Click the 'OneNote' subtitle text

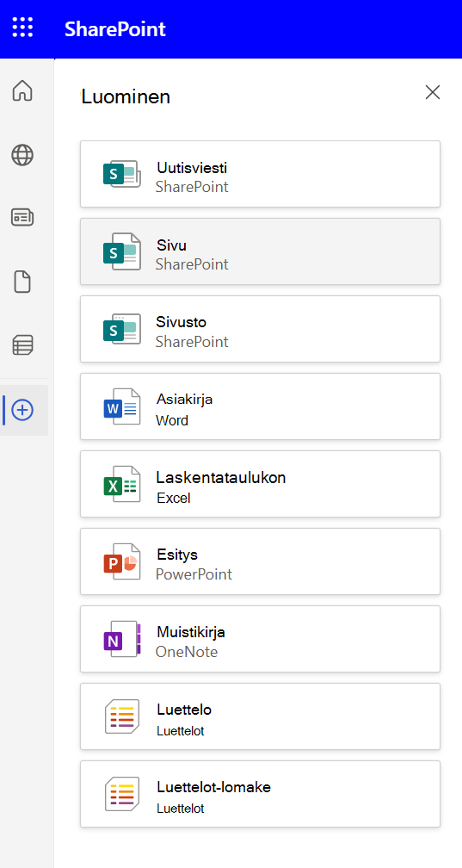click(x=187, y=652)
